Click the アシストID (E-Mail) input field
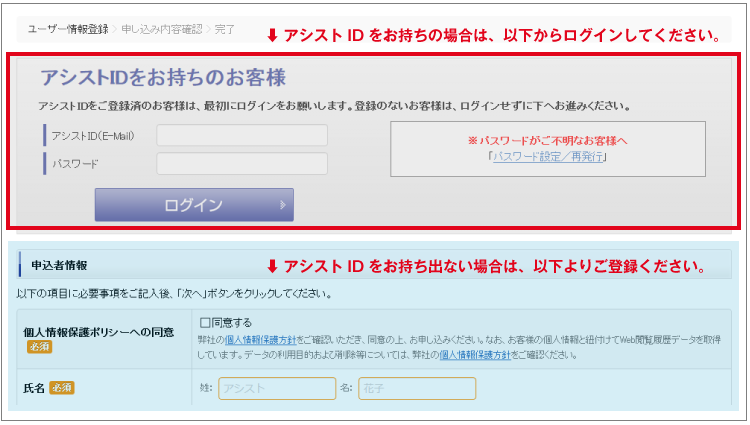Viewport: 750px width, 425px height. 242,135
